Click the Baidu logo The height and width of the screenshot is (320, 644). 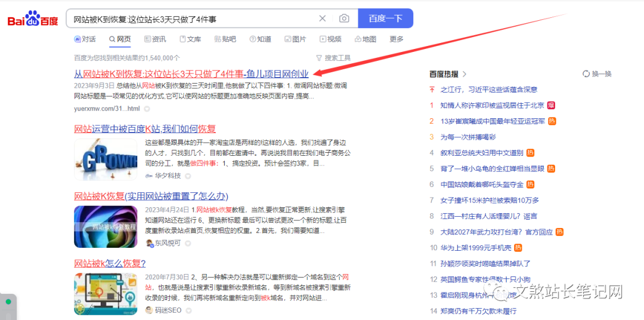[33, 19]
